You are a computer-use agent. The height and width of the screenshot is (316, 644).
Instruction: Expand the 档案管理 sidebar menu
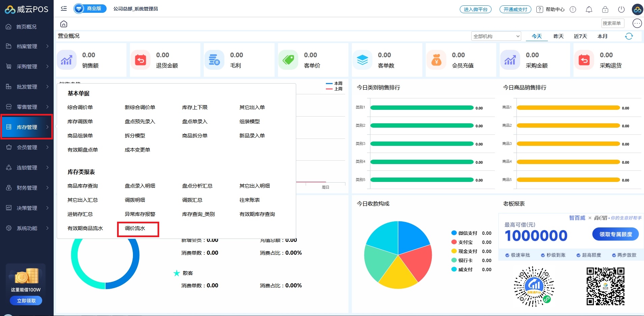[x=27, y=46]
